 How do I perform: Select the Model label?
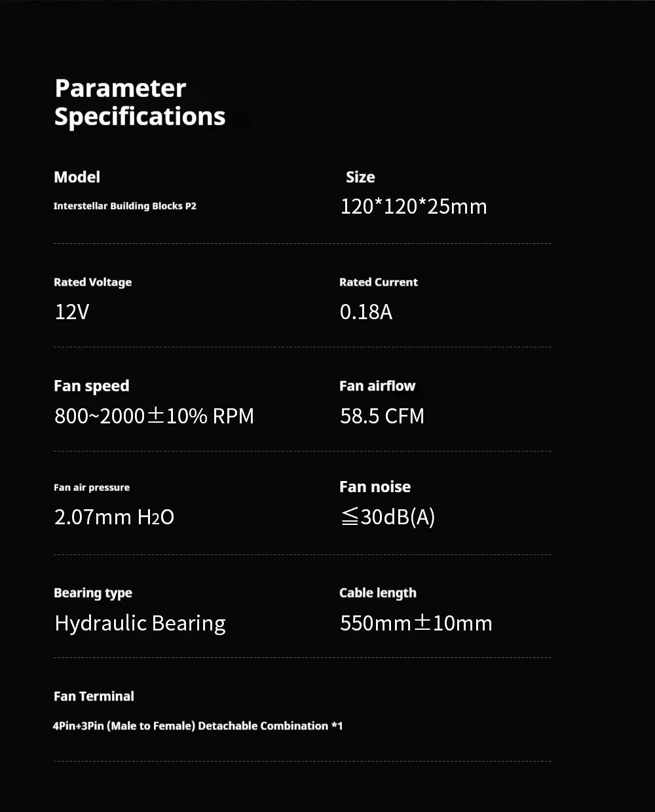[x=77, y=177]
